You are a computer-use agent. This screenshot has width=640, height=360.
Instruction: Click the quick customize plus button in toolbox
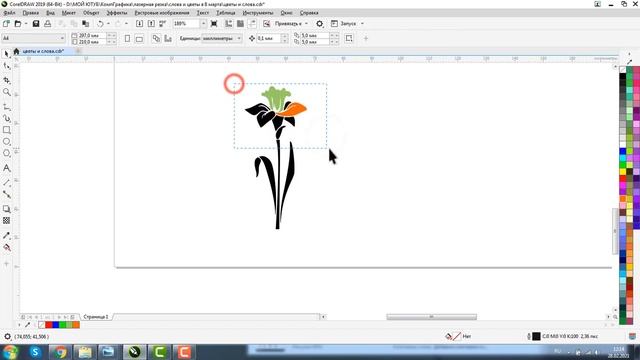point(7,264)
